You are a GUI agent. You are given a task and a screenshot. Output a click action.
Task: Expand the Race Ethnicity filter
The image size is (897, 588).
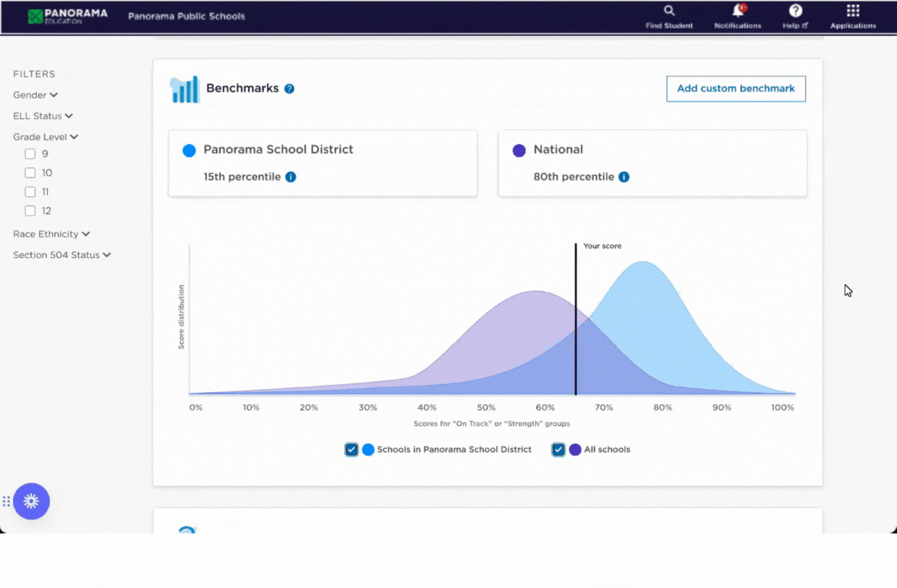click(51, 234)
